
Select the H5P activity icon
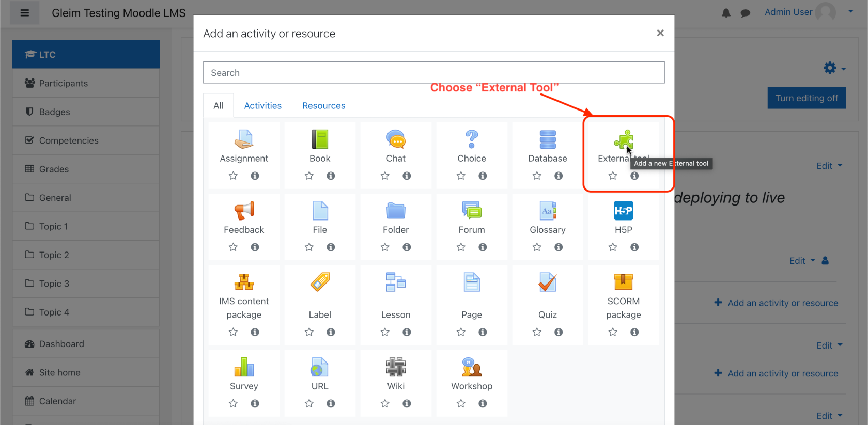[x=624, y=211]
